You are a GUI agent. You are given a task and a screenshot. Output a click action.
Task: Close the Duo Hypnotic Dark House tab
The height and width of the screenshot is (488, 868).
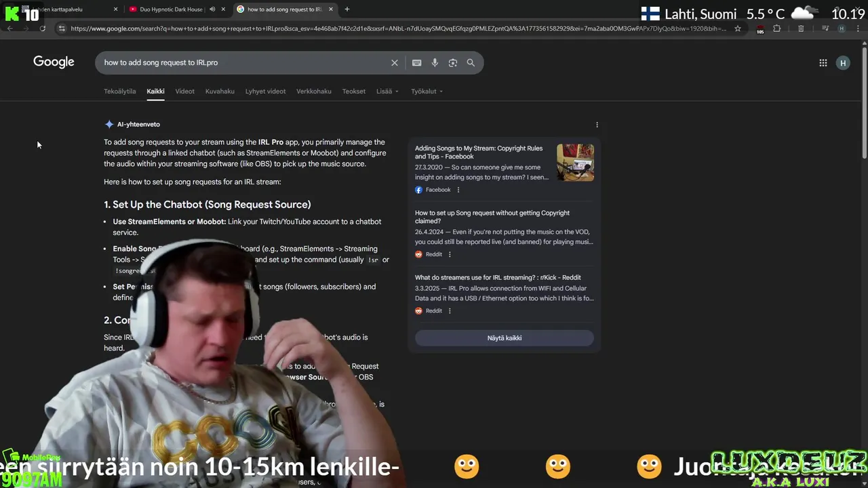tap(223, 9)
